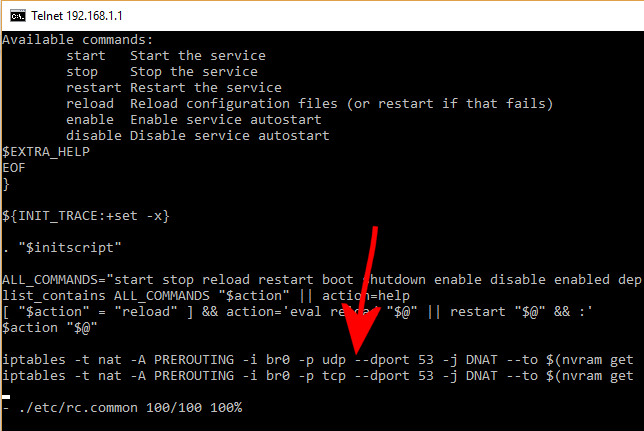The width and height of the screenshot is (644, 431).
Task: Click the 'Disable service autostart' text
Action: pos(230,136)
